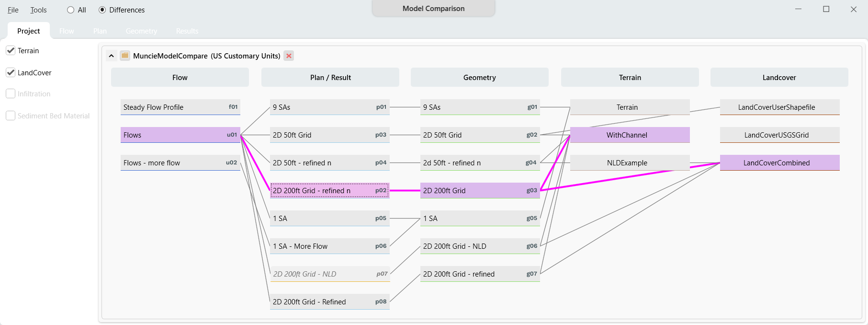The height and width of the screenshot is (325, 868).
Task: Select the Differences radio button
Action: point(102,10)
